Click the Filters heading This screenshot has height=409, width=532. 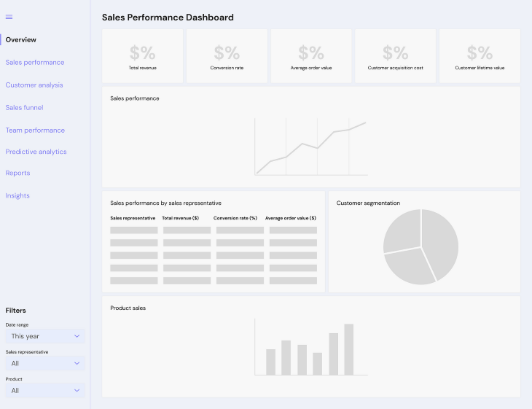(15, 311)
